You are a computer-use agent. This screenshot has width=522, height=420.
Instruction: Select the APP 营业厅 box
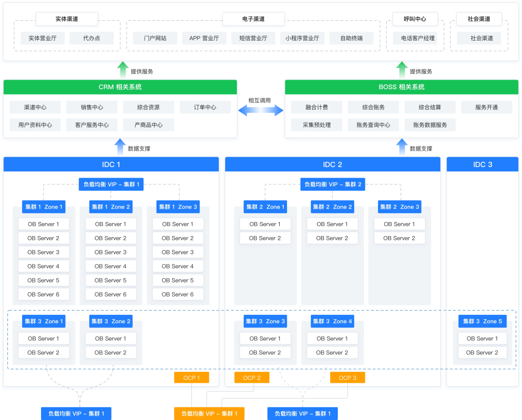click(x=204, y=38)
